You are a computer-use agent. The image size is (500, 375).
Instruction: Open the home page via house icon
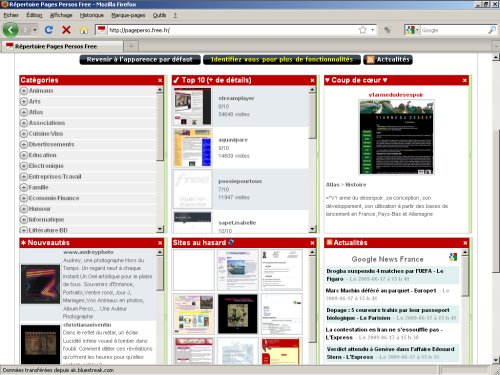(84, 30)
